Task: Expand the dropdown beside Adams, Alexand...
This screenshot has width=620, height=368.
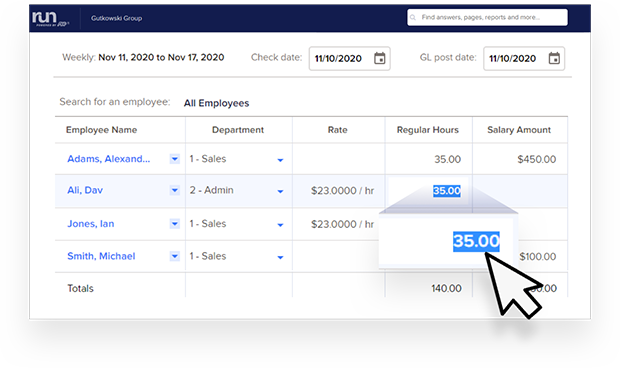Action: click(174, 159)
